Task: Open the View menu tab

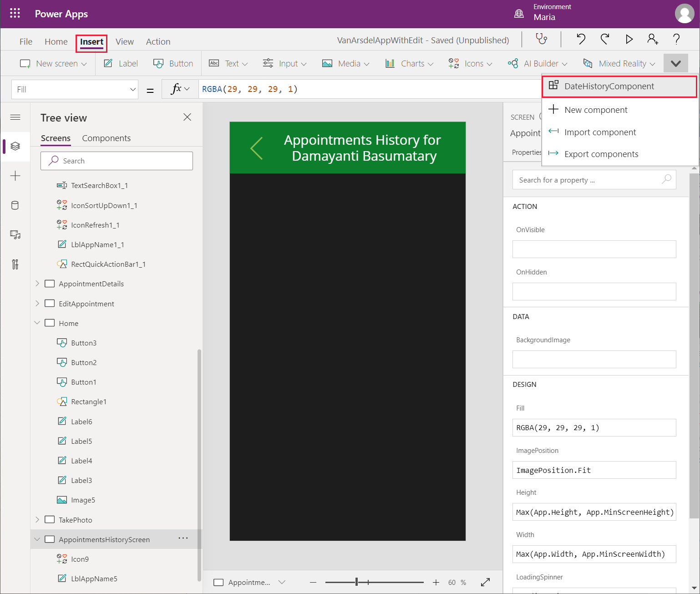Action: point(124,42)
